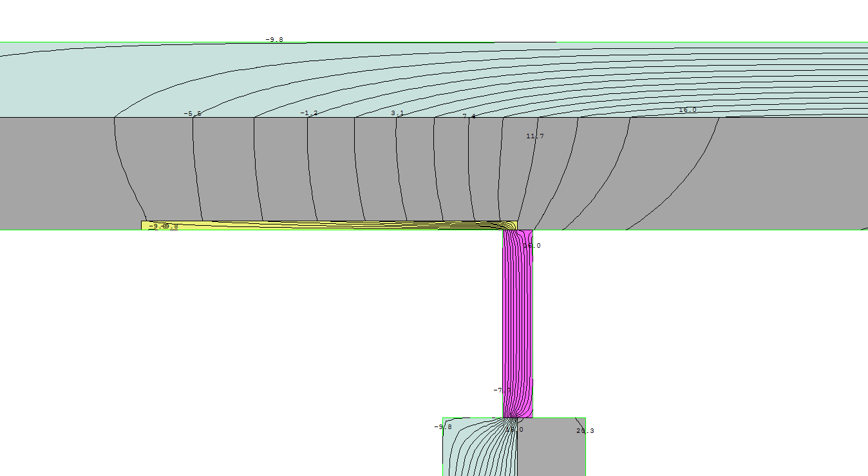Click the 20.3 temperature label
868x476 pixels.
click(585, 431)
